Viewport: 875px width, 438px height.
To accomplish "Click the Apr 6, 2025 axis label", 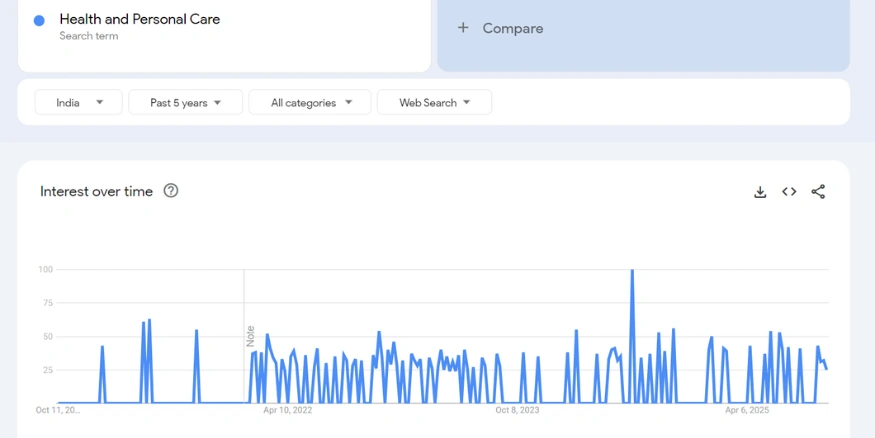I will pos(747,410).
